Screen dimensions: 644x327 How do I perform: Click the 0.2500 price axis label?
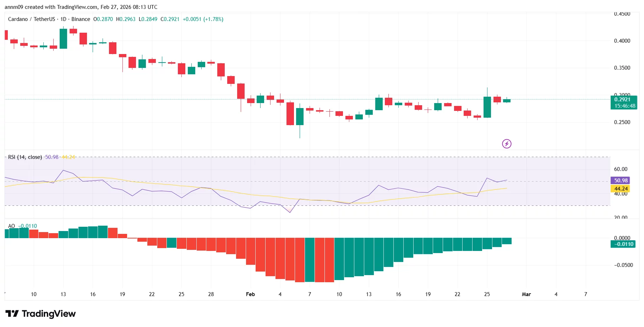pos(622,122)
